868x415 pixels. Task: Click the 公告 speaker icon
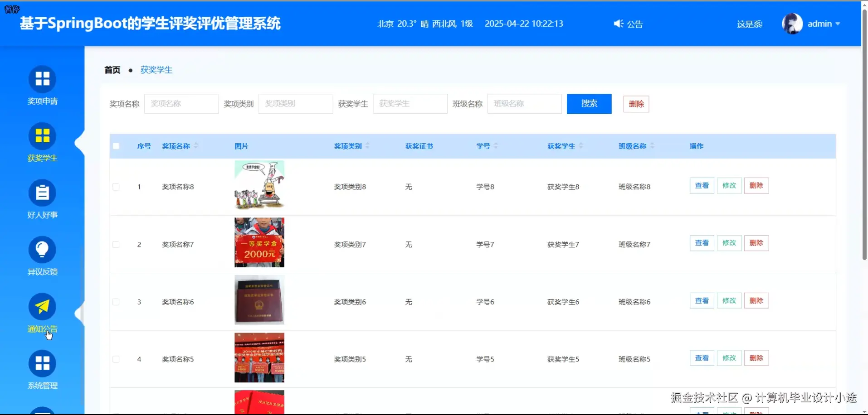618,24
